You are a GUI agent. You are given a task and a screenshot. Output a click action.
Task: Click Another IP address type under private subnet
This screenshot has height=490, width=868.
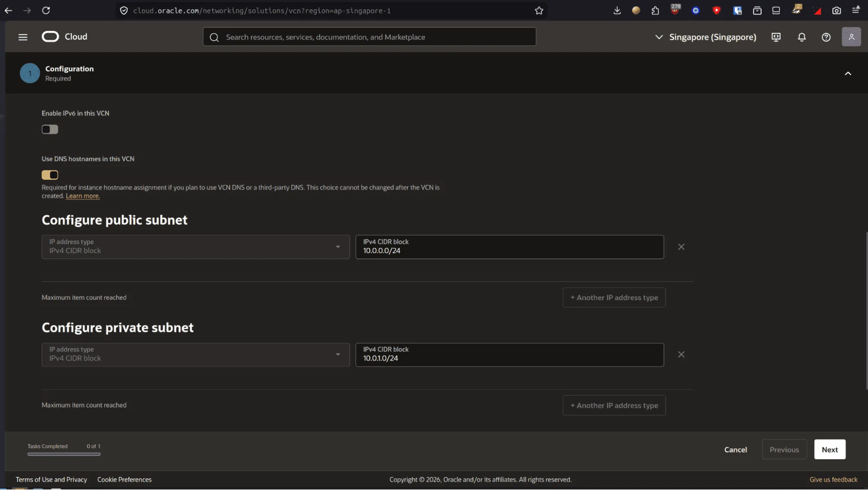coord(614,405)
